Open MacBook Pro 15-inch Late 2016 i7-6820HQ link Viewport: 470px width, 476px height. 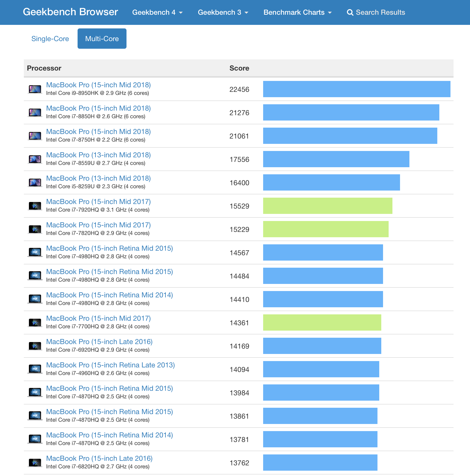(x=99, y=458)
